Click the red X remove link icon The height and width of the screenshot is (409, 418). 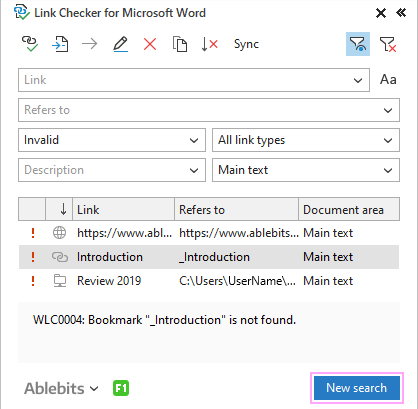click(x=150, y=44)
